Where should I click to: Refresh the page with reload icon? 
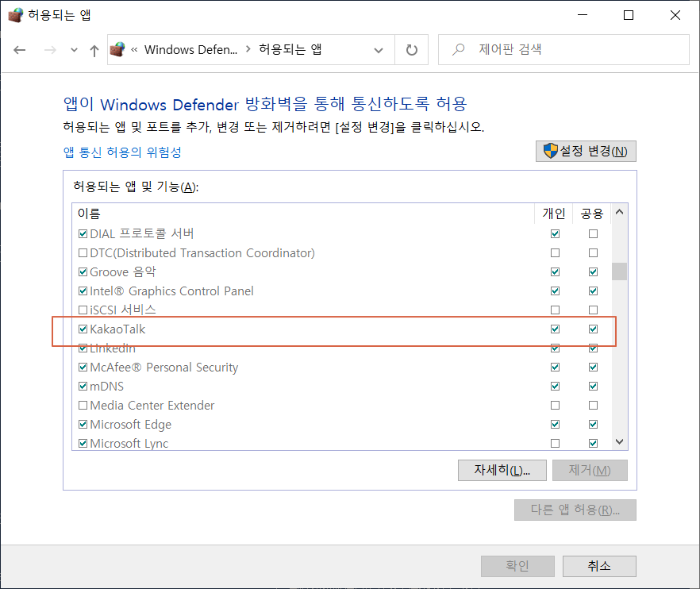tap(412, 49)
